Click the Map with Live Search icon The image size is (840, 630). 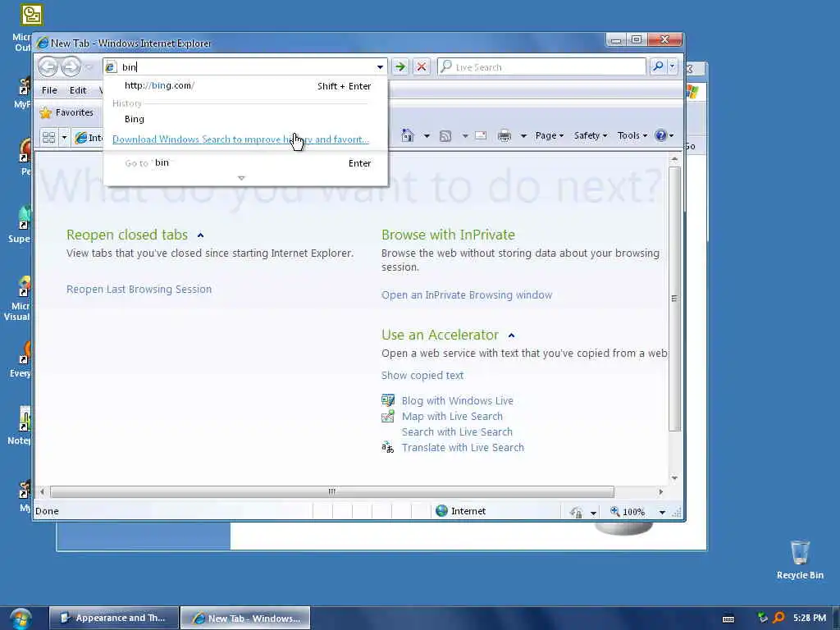click(388, 416)
